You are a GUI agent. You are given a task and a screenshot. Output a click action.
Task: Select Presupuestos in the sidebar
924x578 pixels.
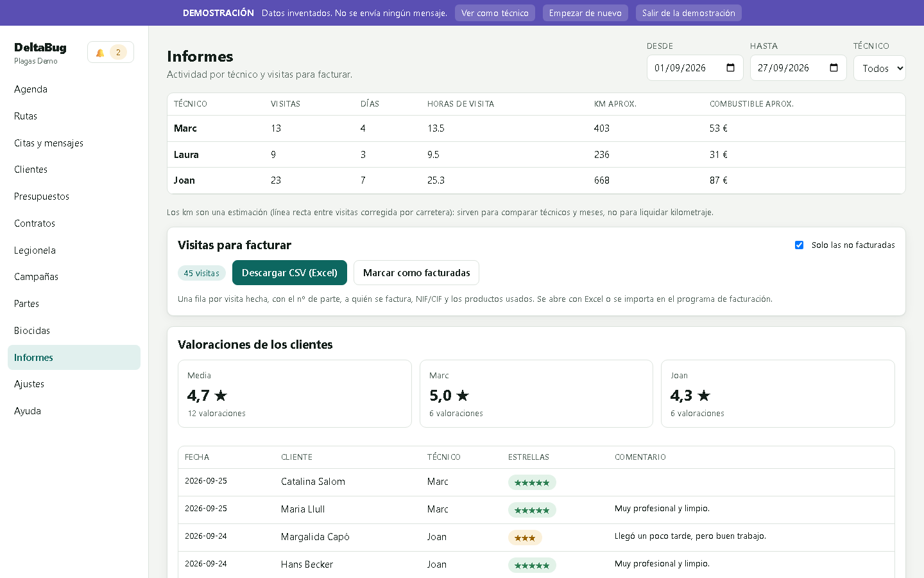(74, 197)
